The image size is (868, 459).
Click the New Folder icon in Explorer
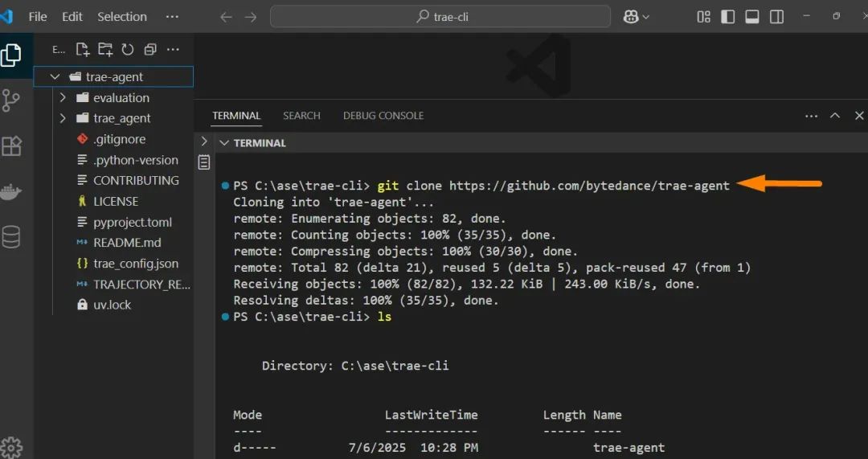(x=105, y=50)
